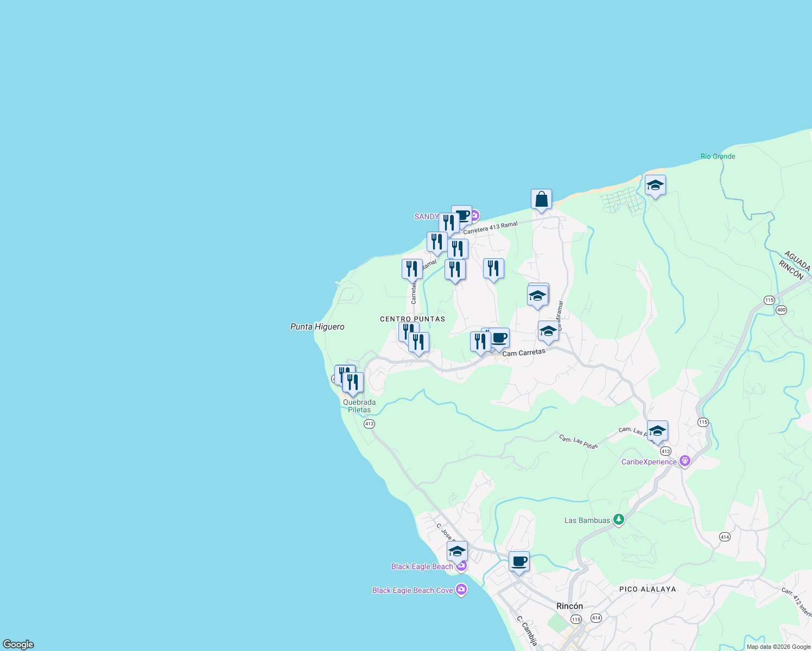Click the Map data attribution text
Viewport: 812px width, 651px height.
point(778,646)
